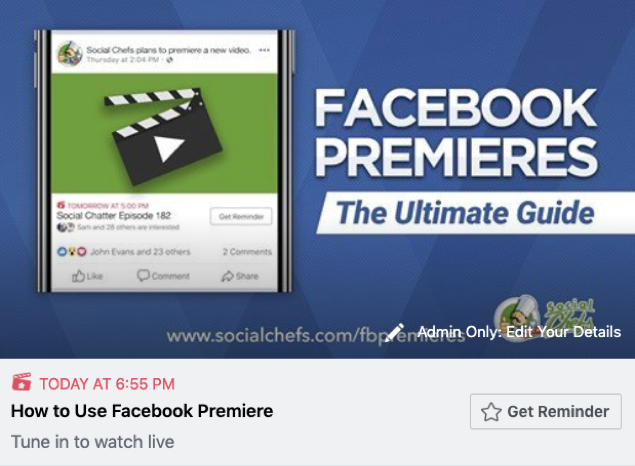Click the How to Use Facebook Premiere title
This screenshot has width=635, height=466.
tap(142, 411)
